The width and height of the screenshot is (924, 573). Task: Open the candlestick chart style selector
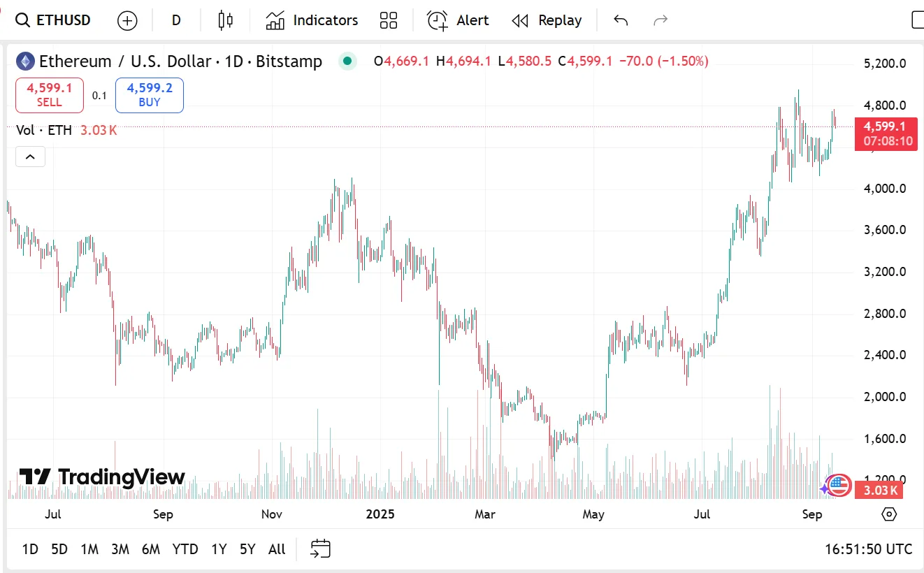[225, 20]
